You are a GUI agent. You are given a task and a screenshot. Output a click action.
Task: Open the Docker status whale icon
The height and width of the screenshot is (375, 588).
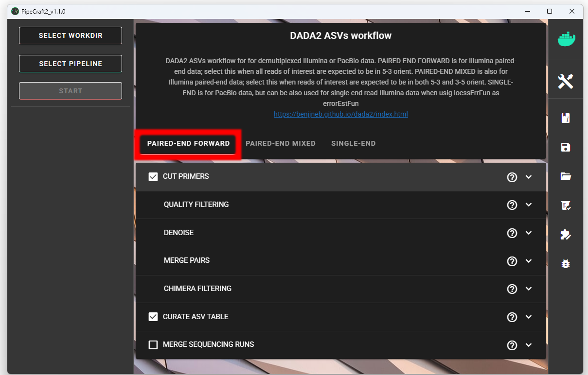pyautogui.click(x=566, y=39)
